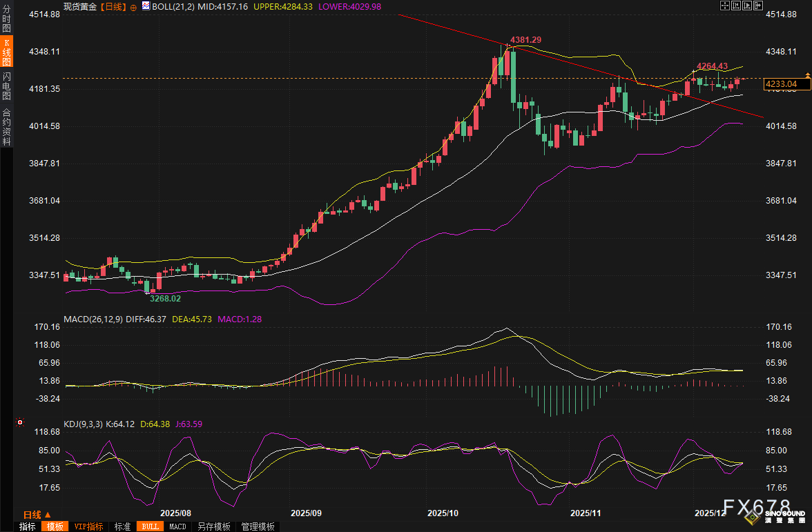Screen dimensions: 812x532
Task: Click the zoom-to-range icon beside the crosshair
Action: [736, 6]
